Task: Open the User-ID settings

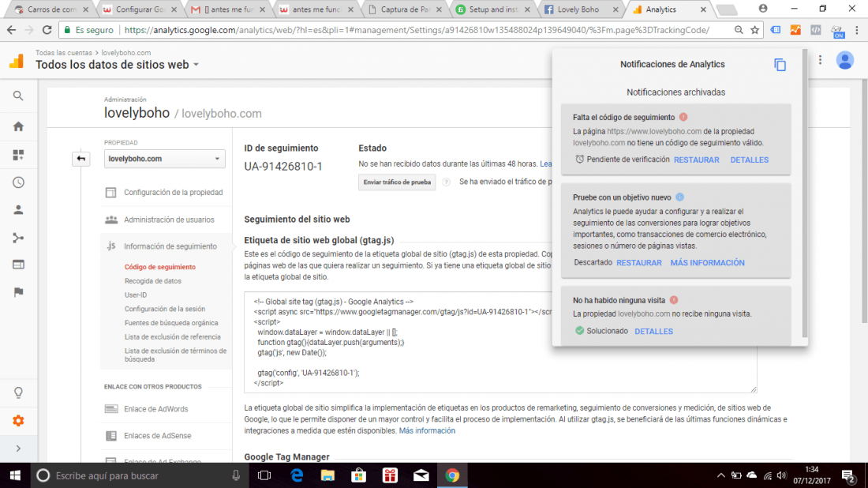Action: point(136,295)
